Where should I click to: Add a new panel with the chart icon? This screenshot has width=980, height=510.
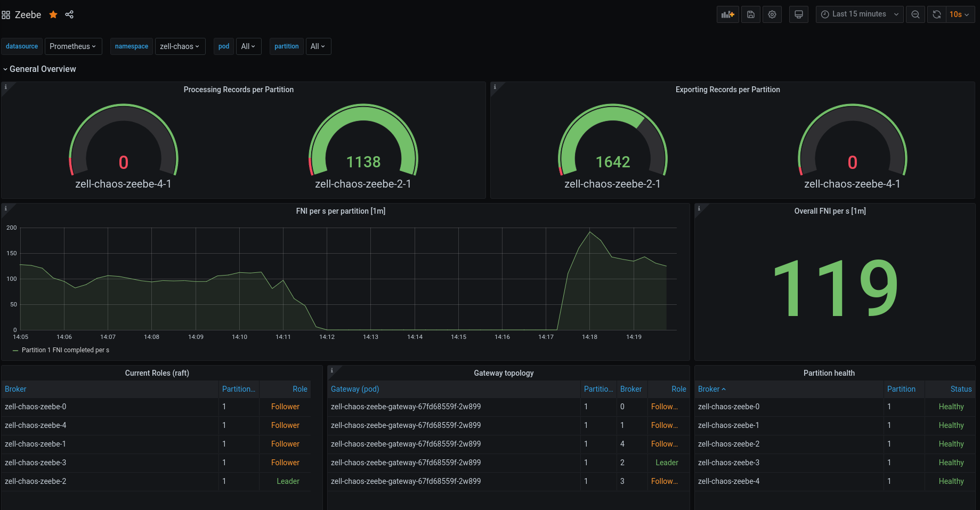pos(727,14)
